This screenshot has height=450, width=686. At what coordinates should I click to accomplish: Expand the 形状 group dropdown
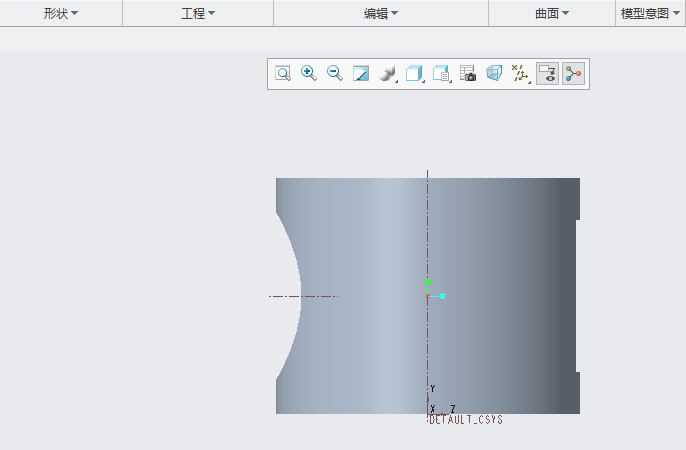click(61, 13)
